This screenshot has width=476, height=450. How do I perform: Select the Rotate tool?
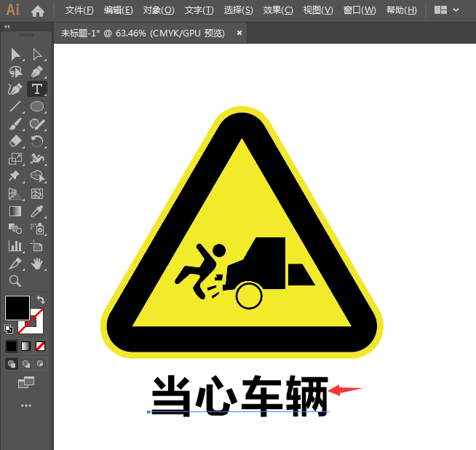pyautogui.click(x=37, y=141)
